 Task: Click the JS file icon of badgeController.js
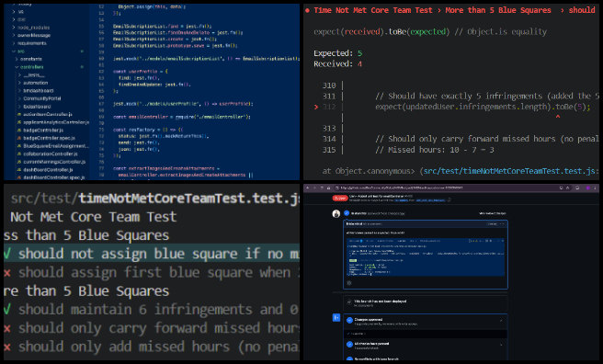[x=18, y=131]
